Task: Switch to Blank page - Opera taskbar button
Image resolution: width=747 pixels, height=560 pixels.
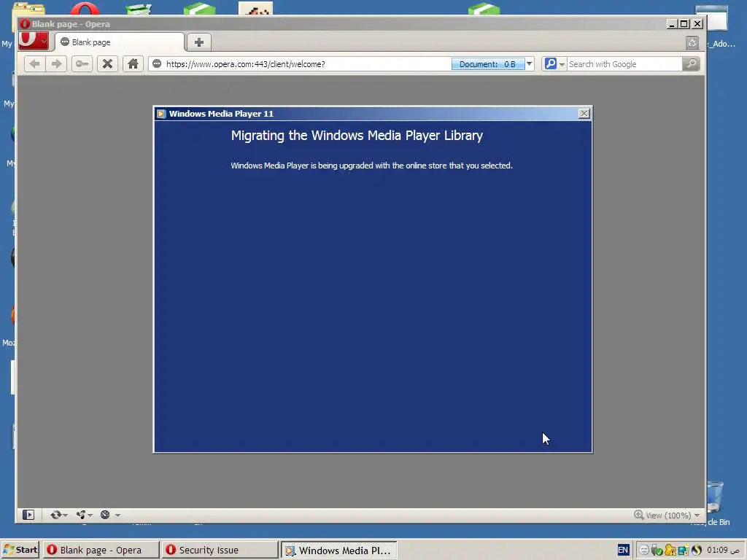Action: [101, 550]
